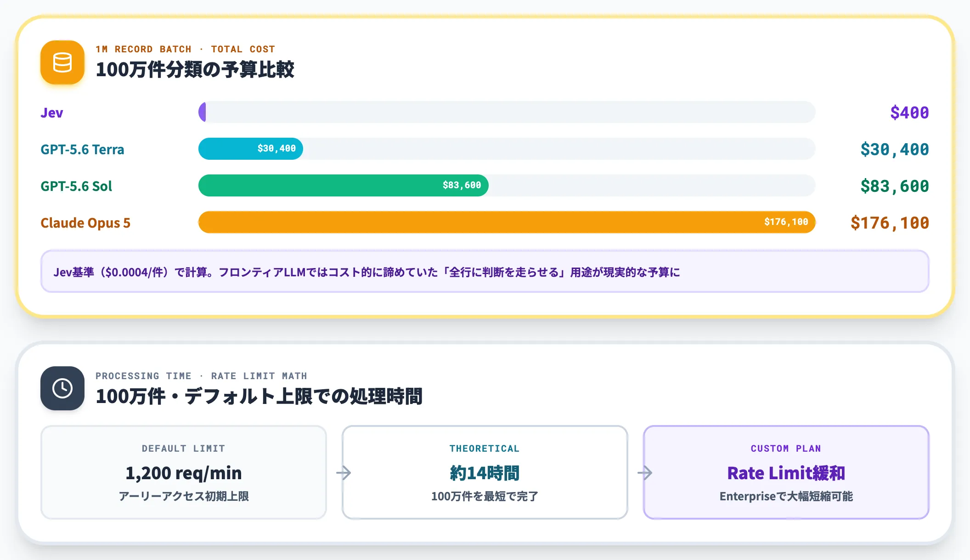Click the "$400" total for Jev
This screenshot has width=970, height=560.
(x=909, y=112)
